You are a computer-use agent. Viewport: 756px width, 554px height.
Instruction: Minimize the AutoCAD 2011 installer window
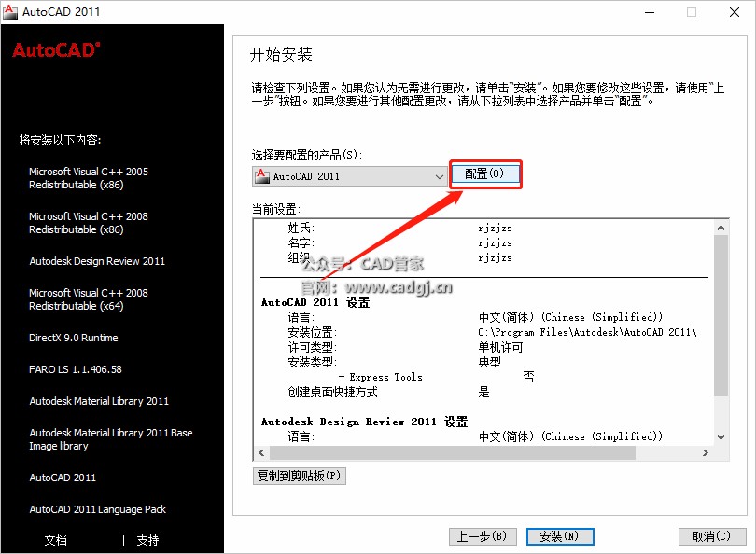650,12
